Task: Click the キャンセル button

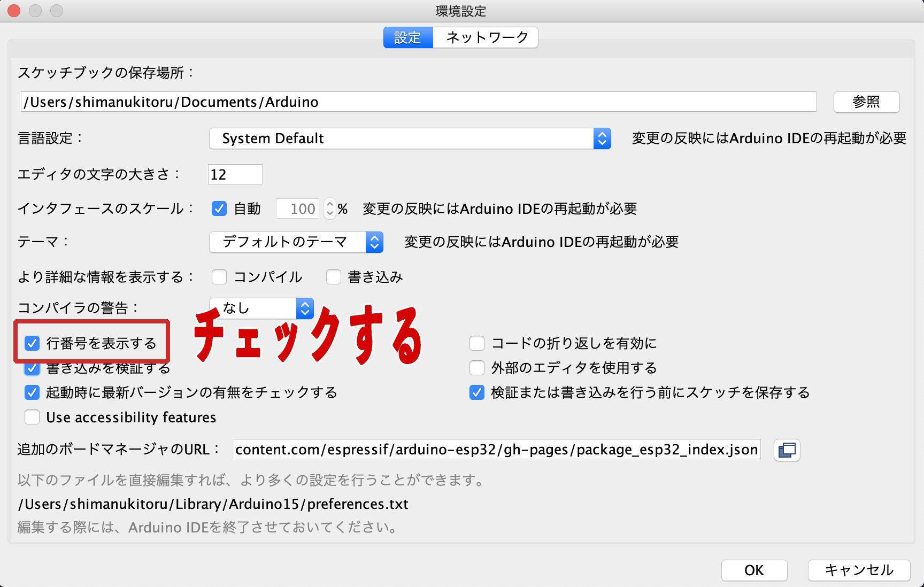Action: [x=858, y=570]
